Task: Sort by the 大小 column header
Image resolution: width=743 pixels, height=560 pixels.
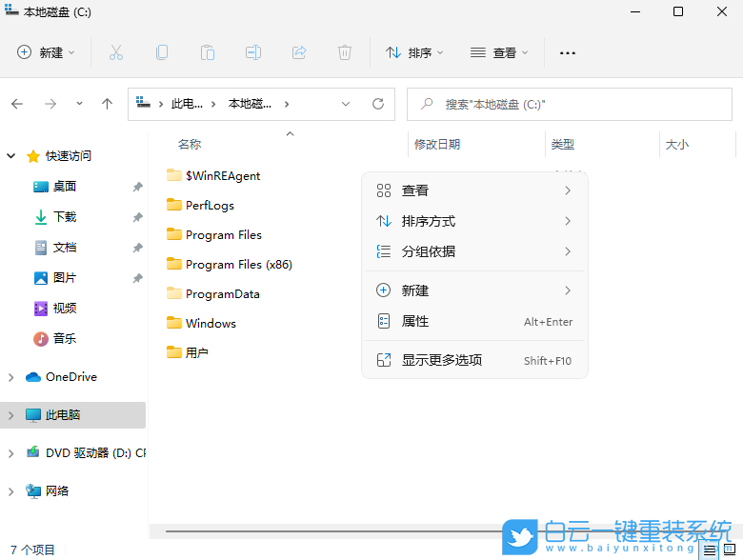Action: tap(676, 144)
